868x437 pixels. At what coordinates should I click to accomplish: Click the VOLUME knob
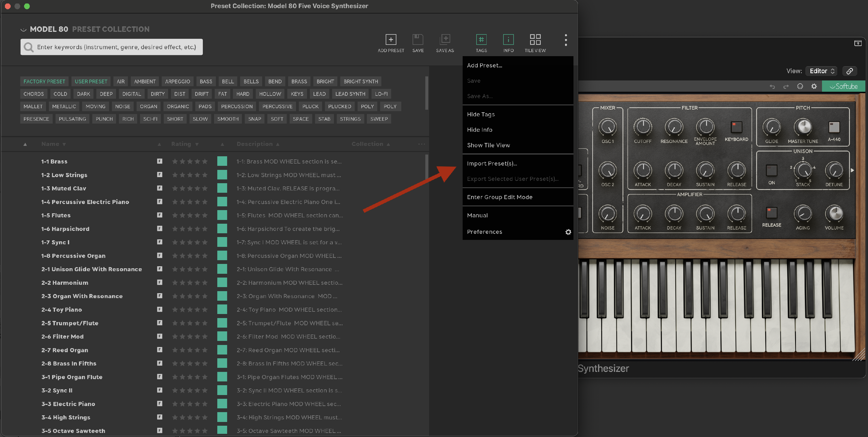834,214
